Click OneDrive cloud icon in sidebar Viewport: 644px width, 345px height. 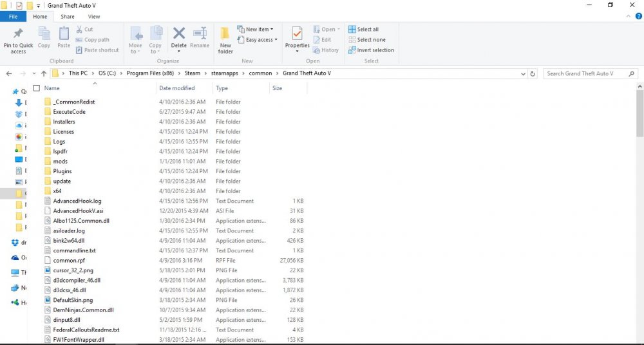[x=15, y=257]
